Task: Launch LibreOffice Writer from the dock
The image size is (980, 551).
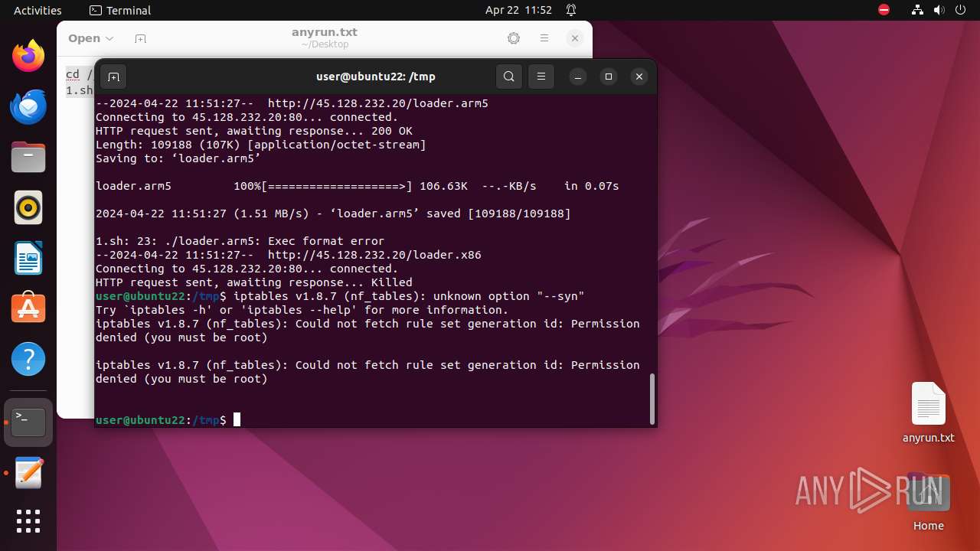Action: coord(28,258)
